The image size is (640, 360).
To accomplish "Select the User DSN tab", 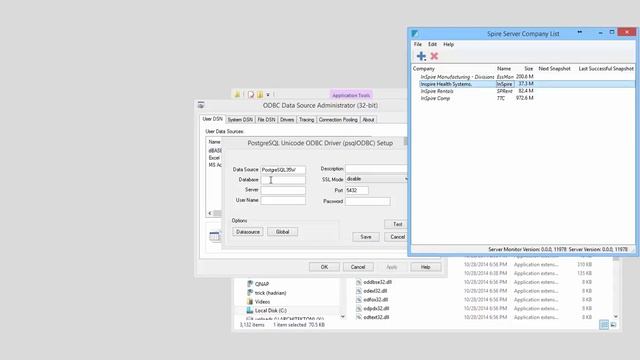I will (x=213, y=119).
